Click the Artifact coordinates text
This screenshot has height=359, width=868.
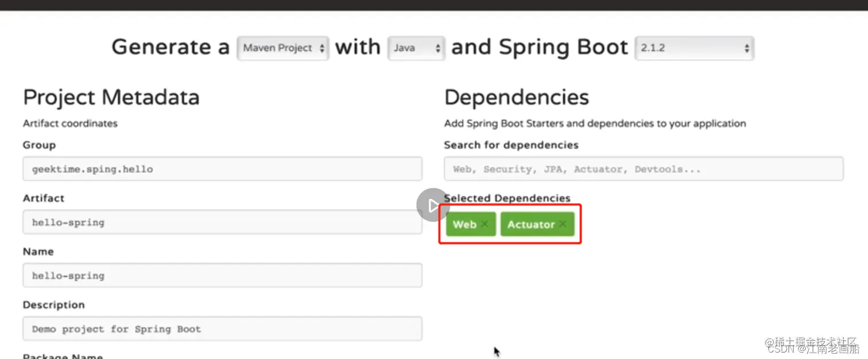click(70, 123)
